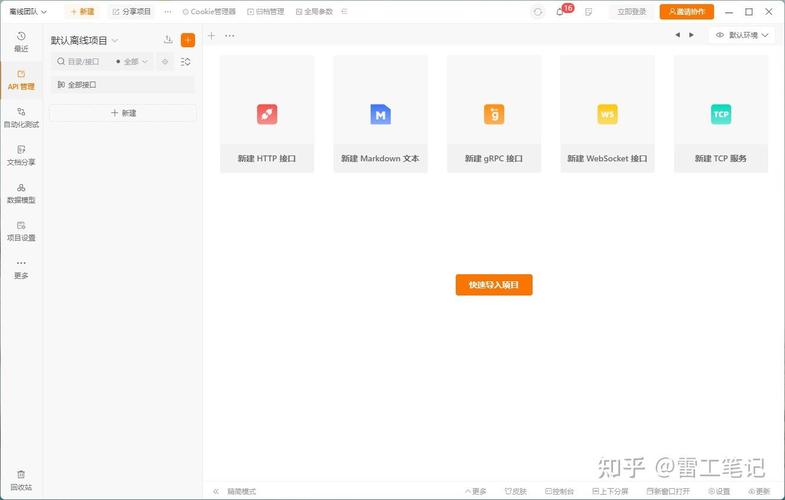Screen dimensions: 785x500
Task: Open the top toolbar three-dots overflow menu
Action: [x=168, y=12]
